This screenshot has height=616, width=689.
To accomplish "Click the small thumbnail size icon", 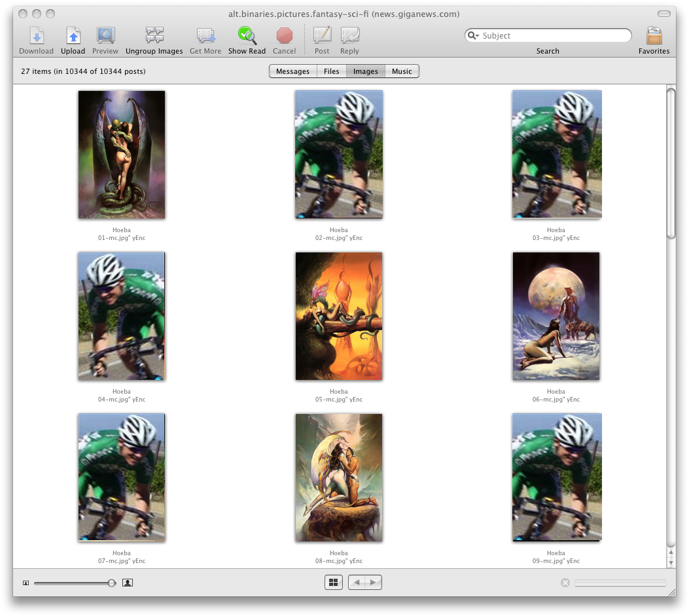I will (26, 583).
